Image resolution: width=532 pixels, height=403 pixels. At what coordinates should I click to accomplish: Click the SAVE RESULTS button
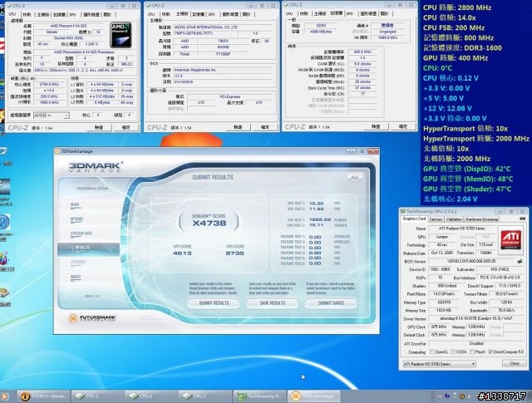(273, 303)
